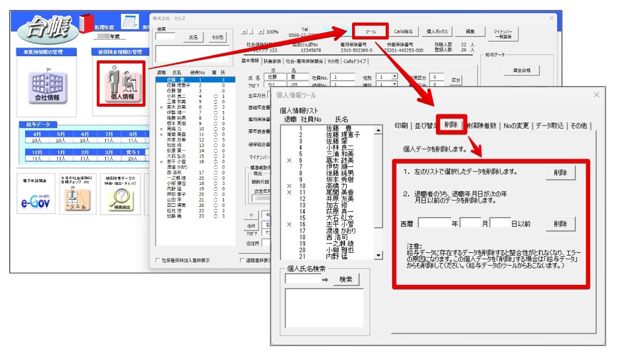619x364 pixels.
Task: Click the マイナンバー一覧登録 button
Action: pos(503,34)
